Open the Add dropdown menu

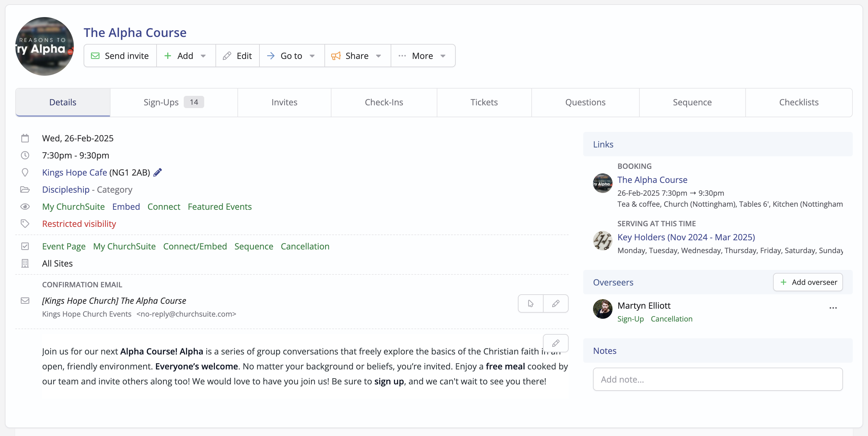point(186,56)
